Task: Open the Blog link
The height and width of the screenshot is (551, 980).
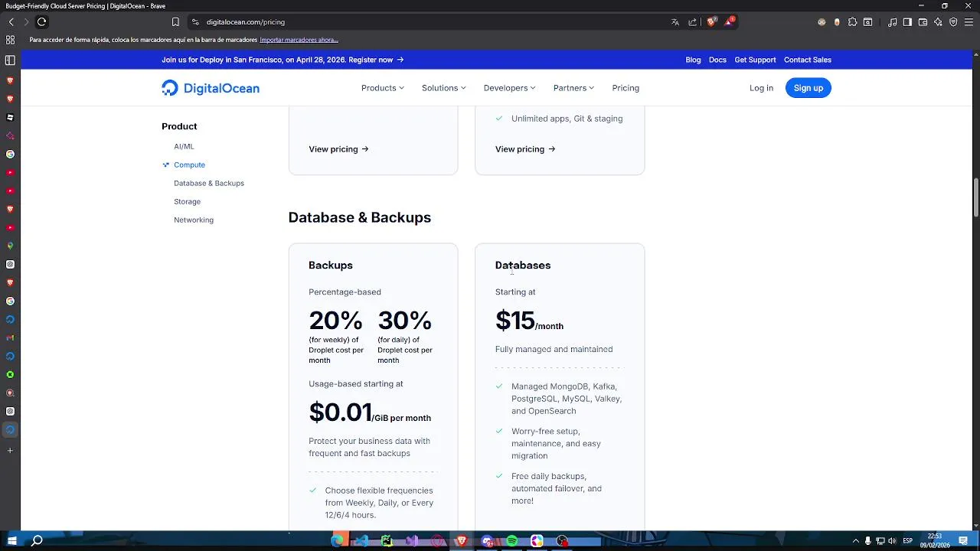Action: click(x=693, y=60)
